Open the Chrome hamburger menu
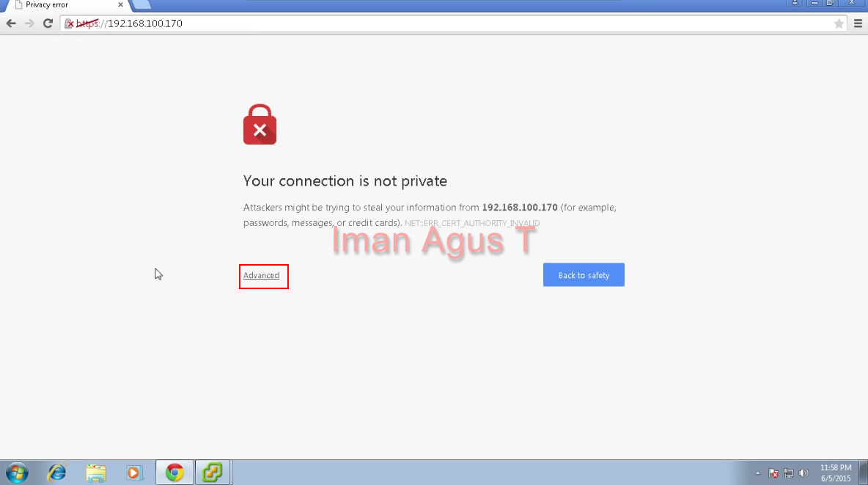The image size is (868, 485). click(x=858, y=23)
